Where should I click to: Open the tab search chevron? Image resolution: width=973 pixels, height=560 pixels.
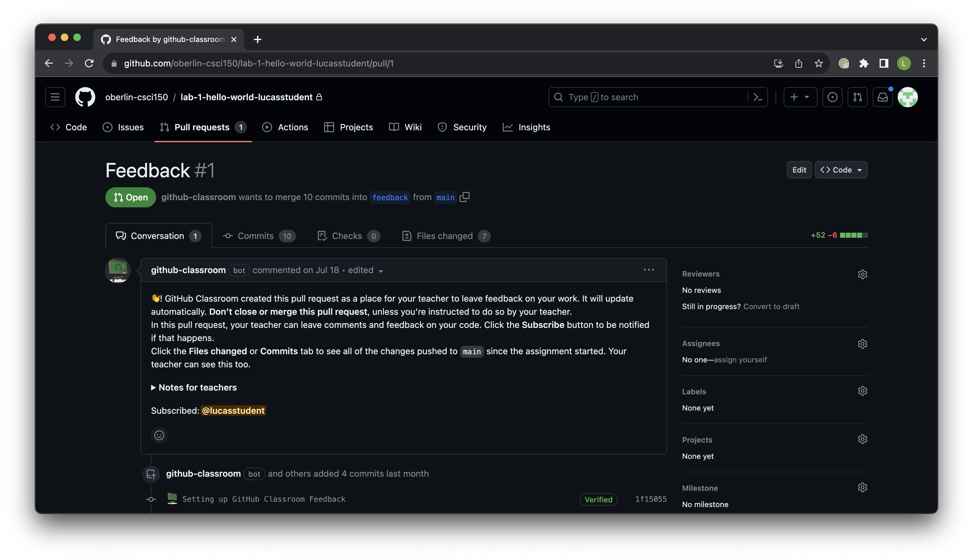click(x=924, y=39)
